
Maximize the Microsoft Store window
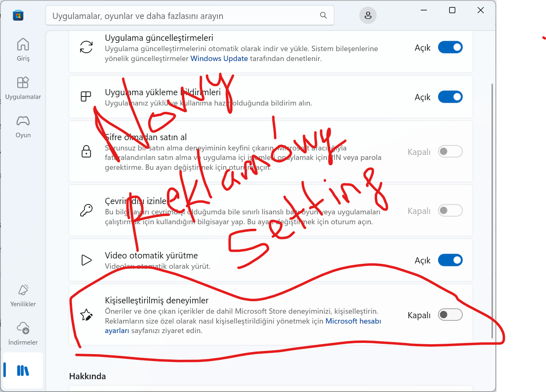point(452,10)
